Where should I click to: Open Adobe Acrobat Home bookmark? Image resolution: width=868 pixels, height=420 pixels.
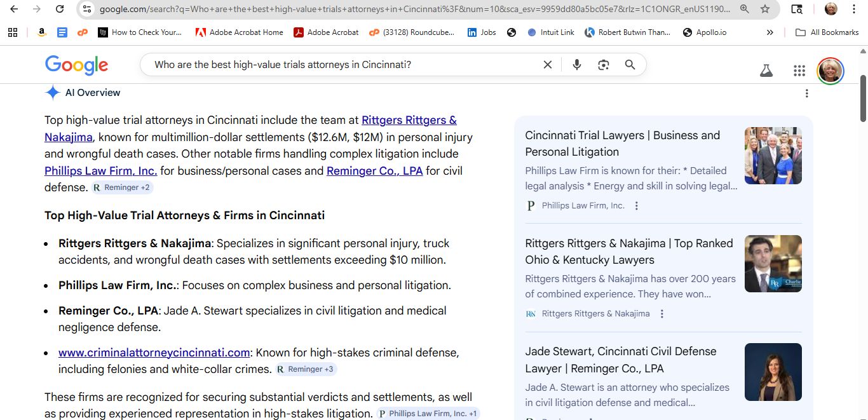[239, 32]
